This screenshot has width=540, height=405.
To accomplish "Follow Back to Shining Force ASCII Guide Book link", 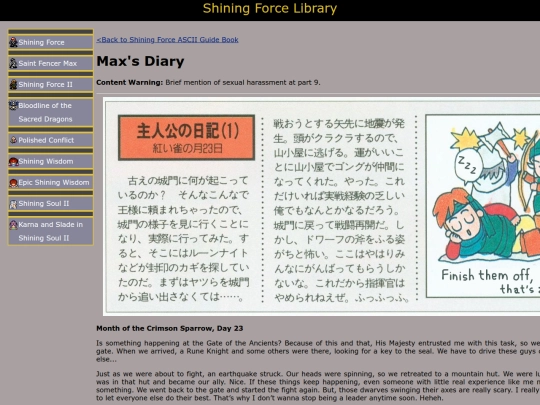I will point(167,40).
